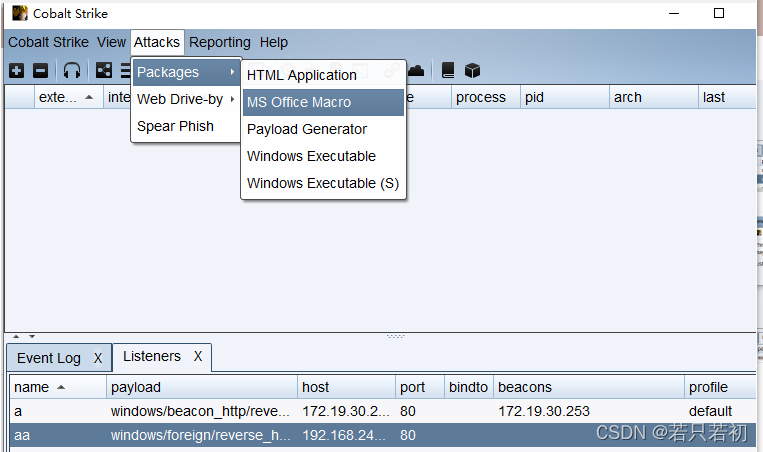
Task: Expand the Packages submenu
Action: (x=186, y=72)
